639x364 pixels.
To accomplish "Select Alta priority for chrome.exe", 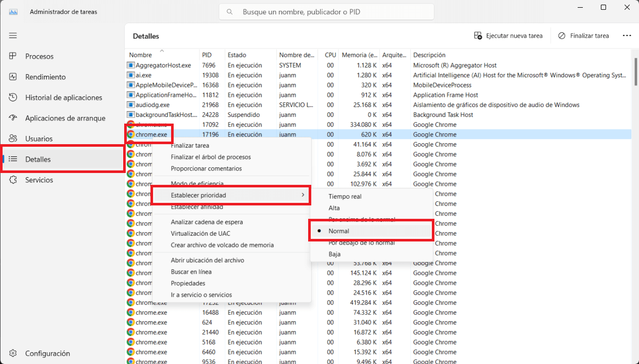I will pos(334,207).
